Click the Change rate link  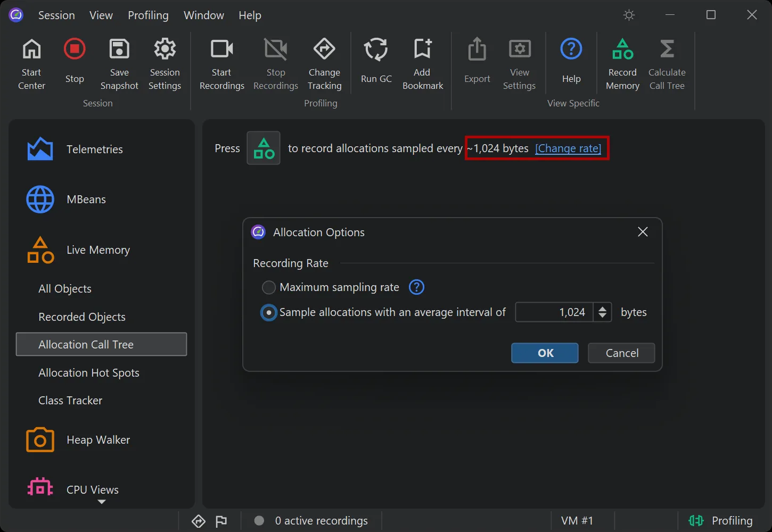[568, 148]
